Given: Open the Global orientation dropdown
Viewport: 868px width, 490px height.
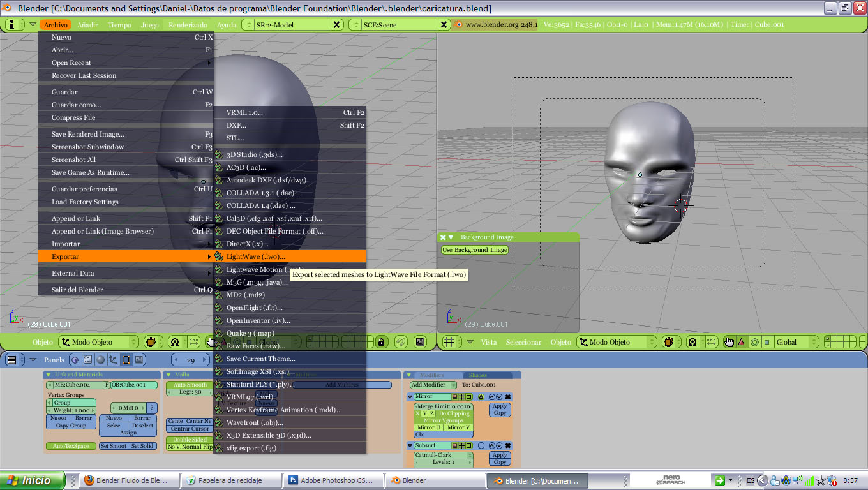Looking at the screenshot, I should pyautogui.click(x=796, y=342).
